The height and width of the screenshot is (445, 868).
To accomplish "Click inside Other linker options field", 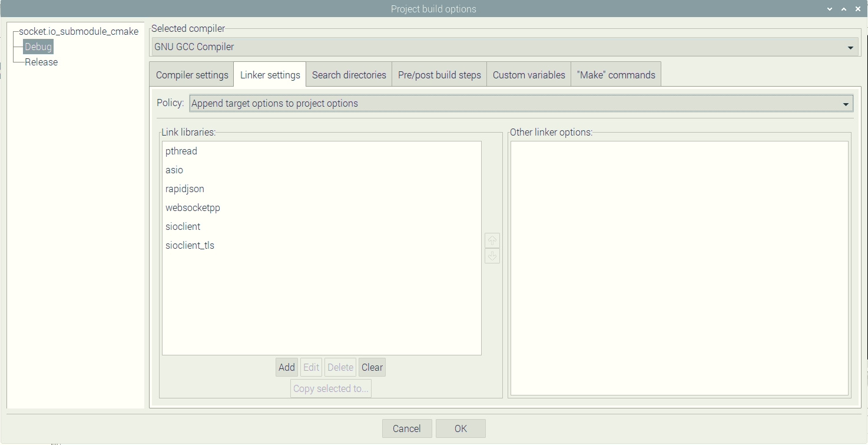I will 680,268.
